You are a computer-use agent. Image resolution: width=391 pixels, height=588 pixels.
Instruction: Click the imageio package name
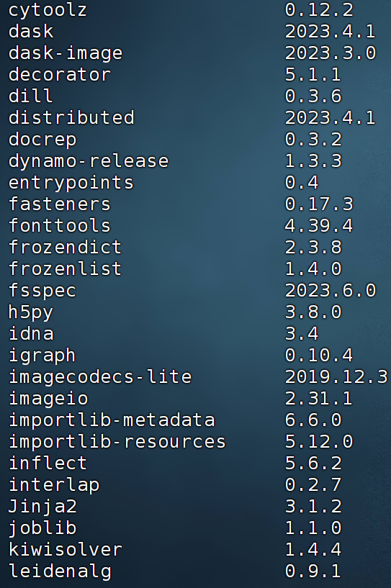pos(48,399)
